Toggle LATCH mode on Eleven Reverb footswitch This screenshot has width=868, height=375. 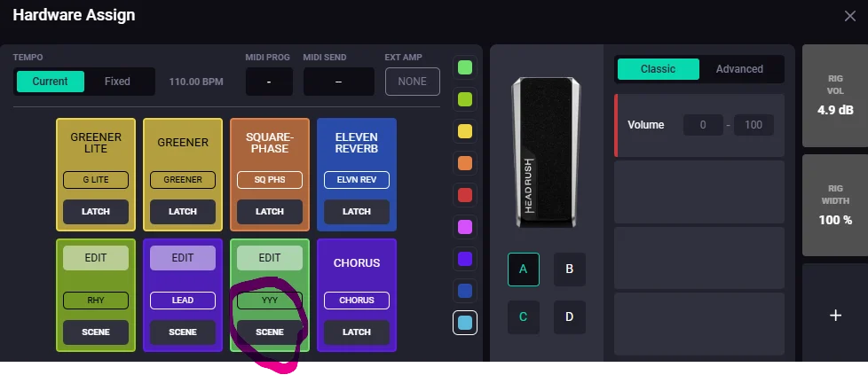point(357,212)
